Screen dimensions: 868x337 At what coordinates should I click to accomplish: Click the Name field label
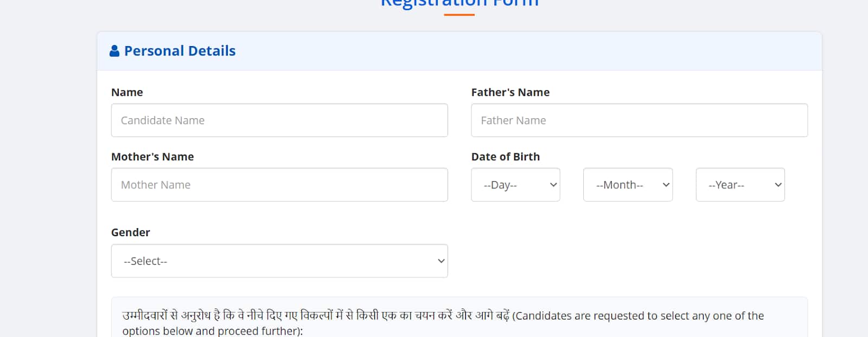[127, 93]
